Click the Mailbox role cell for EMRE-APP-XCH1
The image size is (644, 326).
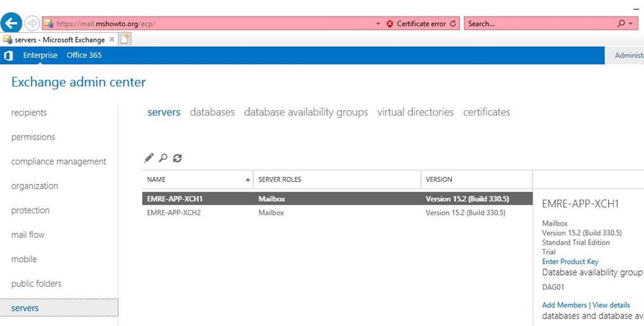(272, 199)
